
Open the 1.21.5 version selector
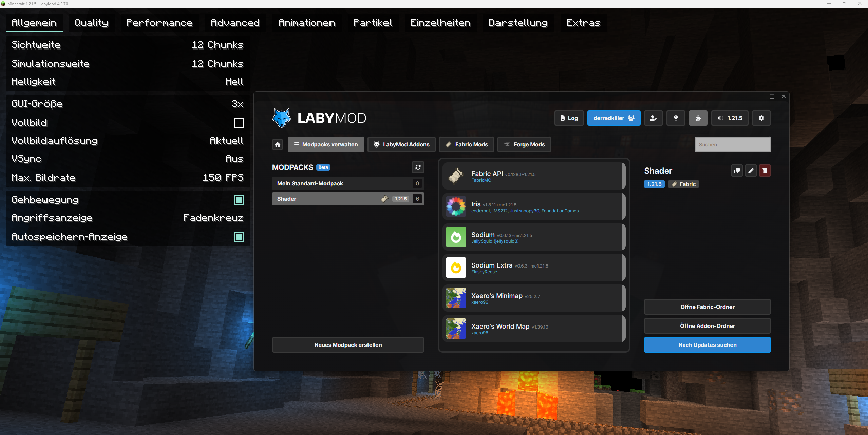[x=730, y=118]
